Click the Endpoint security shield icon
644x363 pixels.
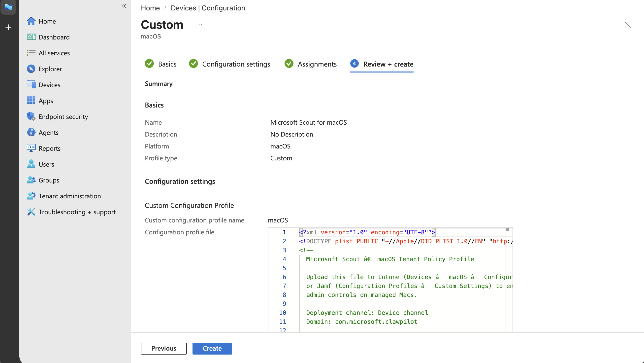click(31, 117)
